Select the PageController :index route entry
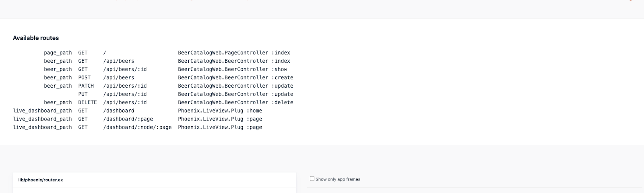Viewport: 644px width, 193px height. (x=234, y=53)
